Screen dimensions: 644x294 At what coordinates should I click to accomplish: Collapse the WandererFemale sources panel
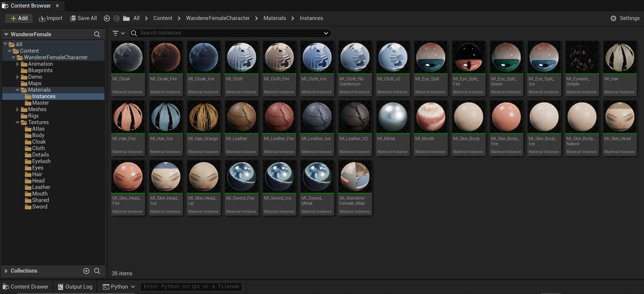click(x=6, y=34)
